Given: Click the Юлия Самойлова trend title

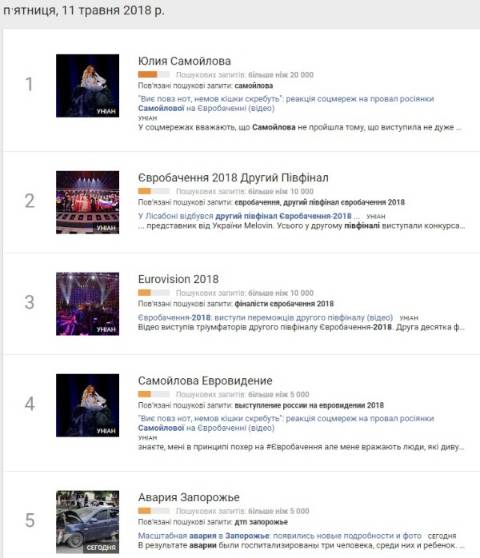Looking at the screenshot, I should coord(184,61).
